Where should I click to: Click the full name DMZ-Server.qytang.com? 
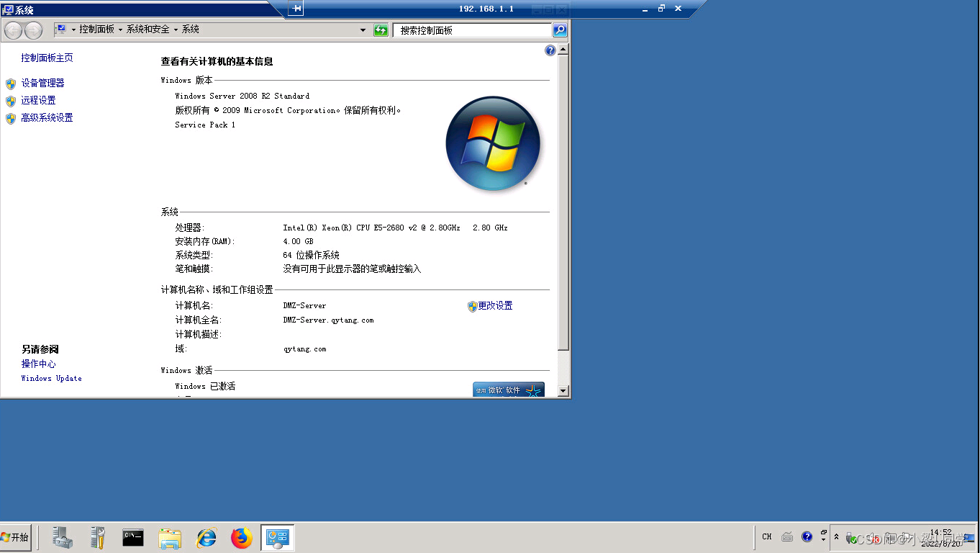[x=328, y=320]
